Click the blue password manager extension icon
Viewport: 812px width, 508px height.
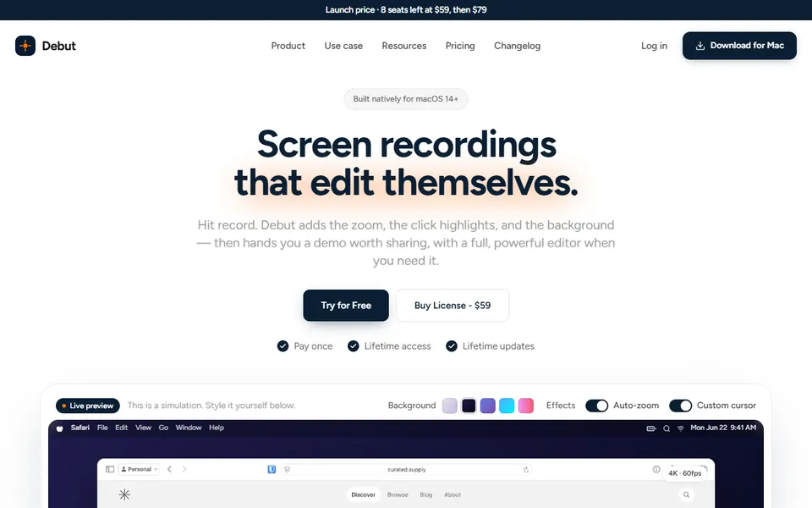[272, 469]
